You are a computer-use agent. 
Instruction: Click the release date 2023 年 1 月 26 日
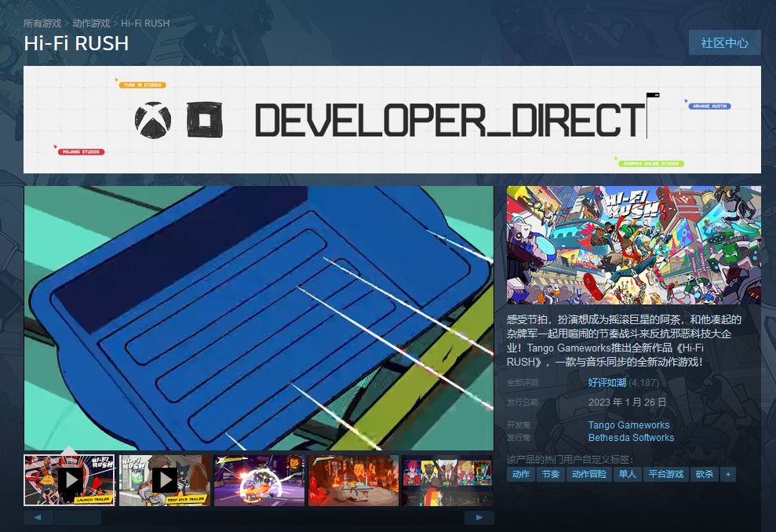tap(627, 402)
